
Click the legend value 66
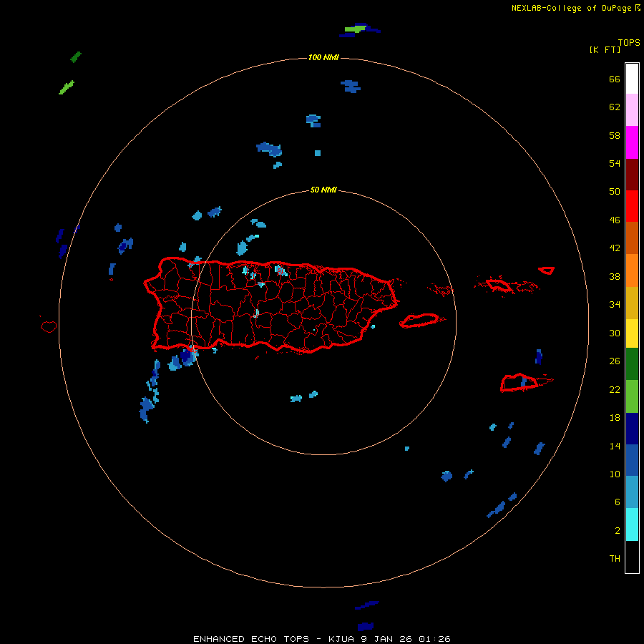click(615, 79)
